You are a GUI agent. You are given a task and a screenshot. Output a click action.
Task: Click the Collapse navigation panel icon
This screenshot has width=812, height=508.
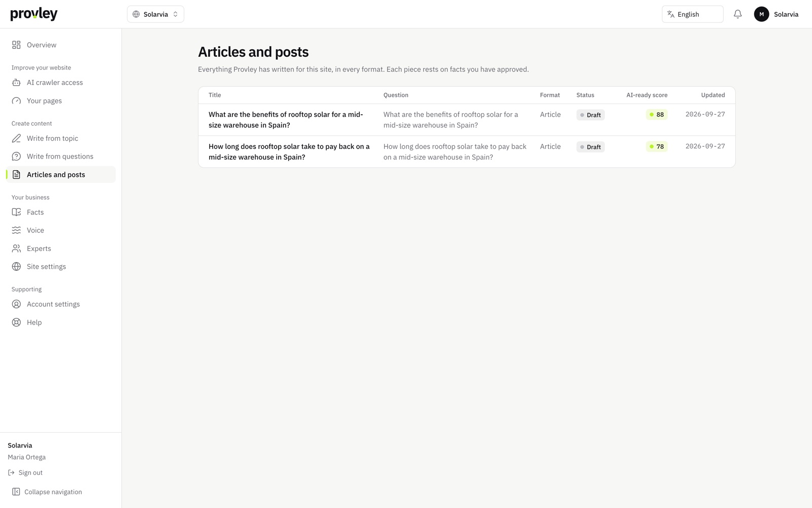[16, 492]
